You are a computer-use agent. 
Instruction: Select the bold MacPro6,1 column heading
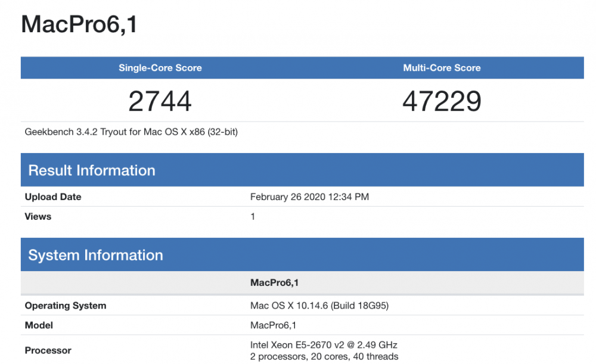point(274,283)
